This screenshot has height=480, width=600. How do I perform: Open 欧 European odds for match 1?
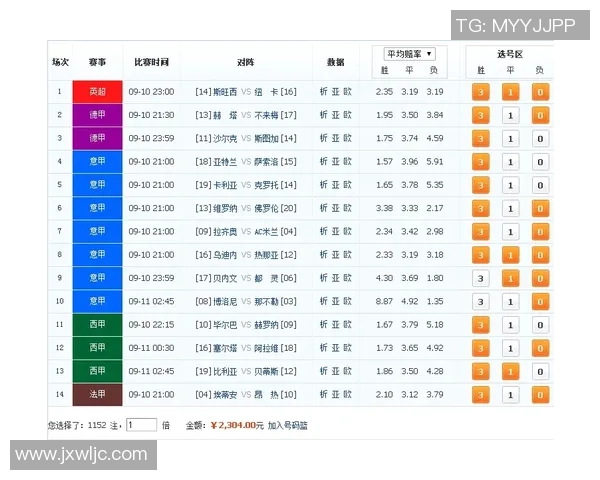(x=347, y=91)
